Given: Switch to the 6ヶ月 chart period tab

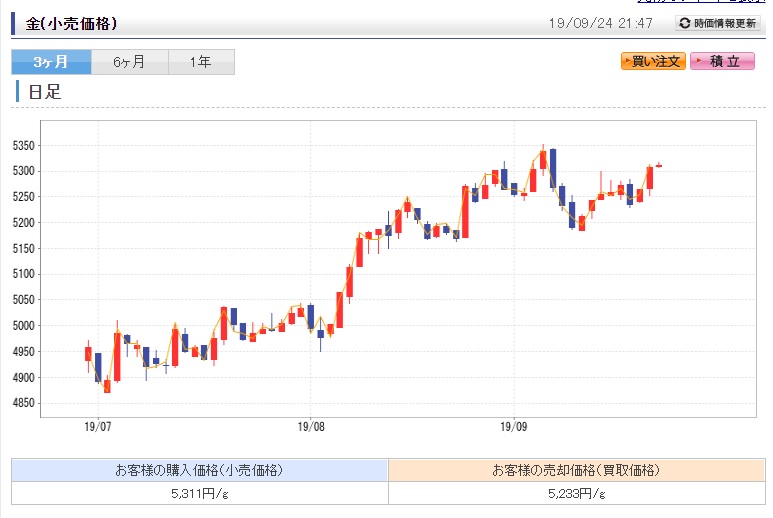Looking at the screenshot, I should pos(130,62).
